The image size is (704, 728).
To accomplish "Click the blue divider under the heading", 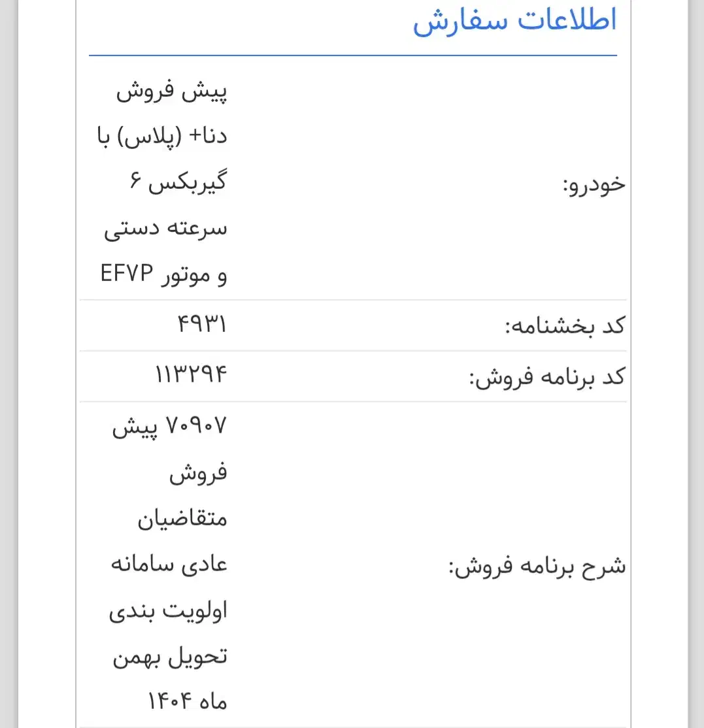I will pos(353,56).
